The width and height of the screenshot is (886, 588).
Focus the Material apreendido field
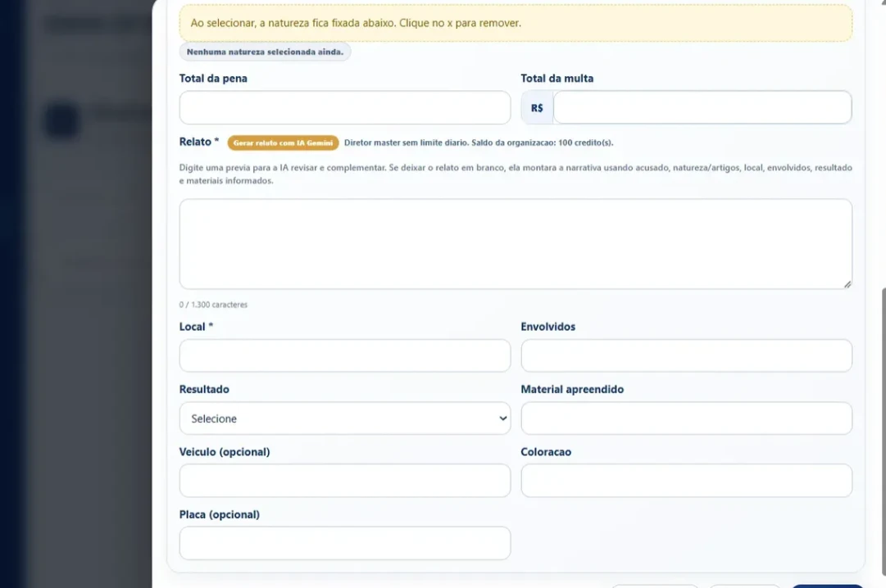click(686, 418)
